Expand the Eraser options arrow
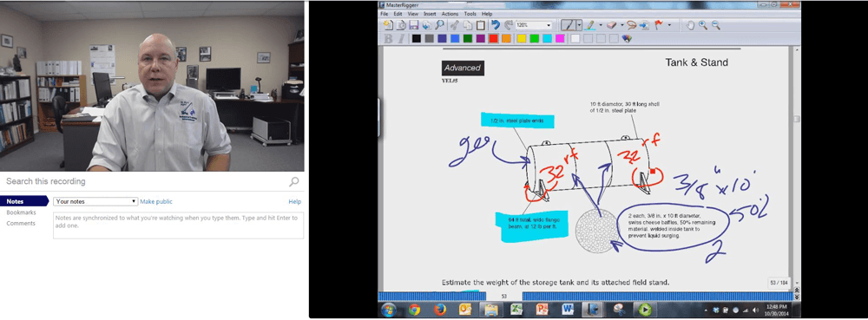 click(x=622, y=25)
